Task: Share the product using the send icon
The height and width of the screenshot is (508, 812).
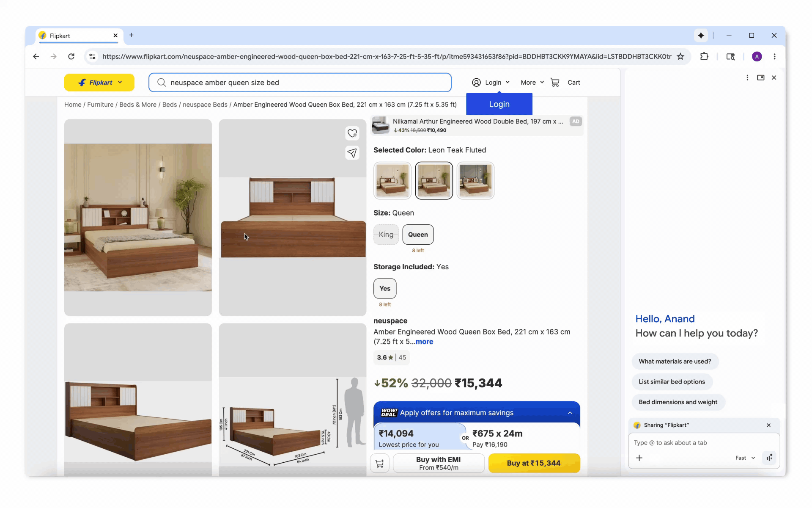Action: tap(352, 153)
